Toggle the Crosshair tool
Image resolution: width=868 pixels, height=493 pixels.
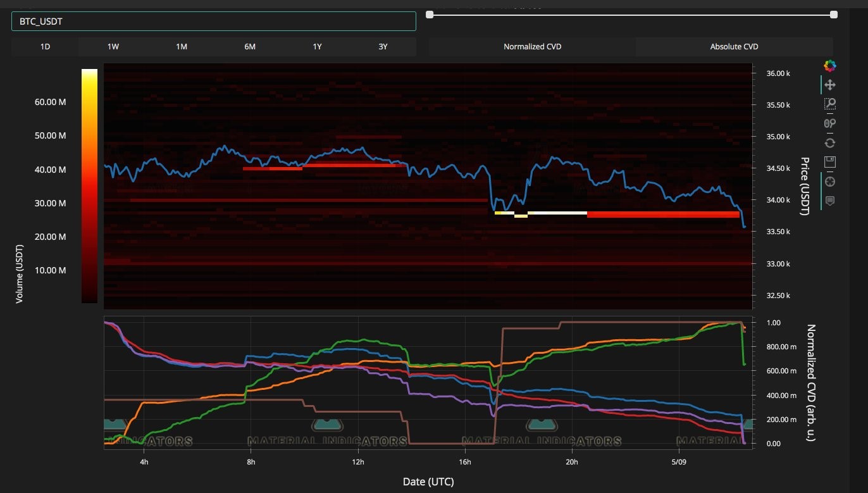(x=830, y=182)
